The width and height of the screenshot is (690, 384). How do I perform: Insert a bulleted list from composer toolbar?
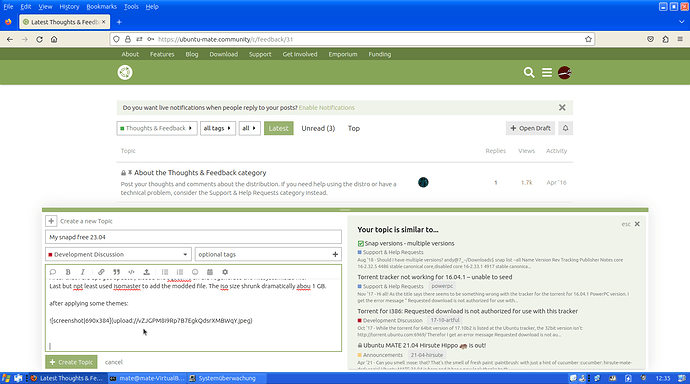coord(165,272)
